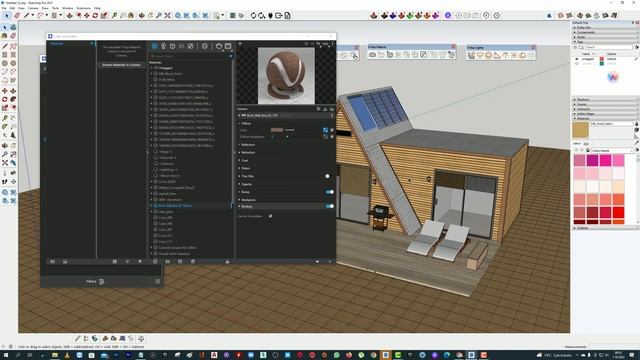Choose the Rotate tool in top toolbar
Image resolution: width=640 pixels, height=360 pixels.
pyautogui.click(x=95, y=16)
